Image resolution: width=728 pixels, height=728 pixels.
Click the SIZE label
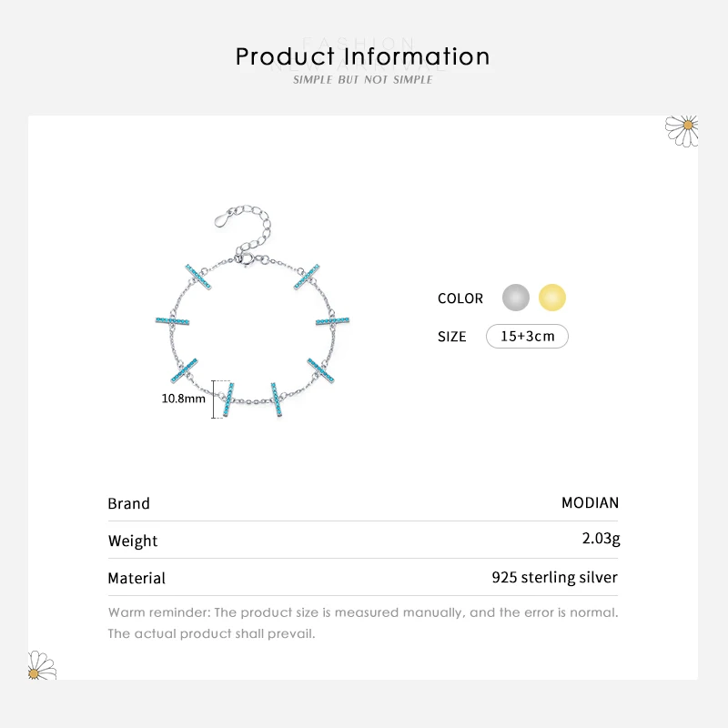pos(452,337)
